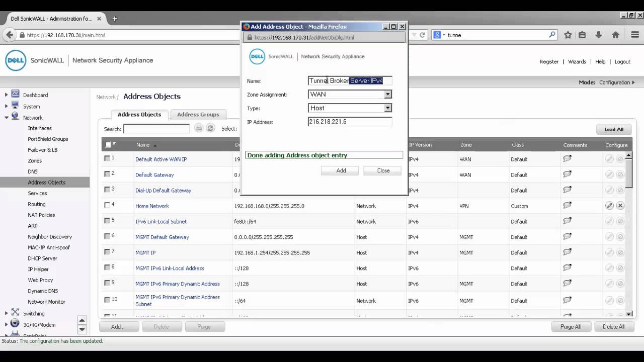Open the NAT Policies menu item
Screen dimensions: 644x362
click(x=41, y=215)
